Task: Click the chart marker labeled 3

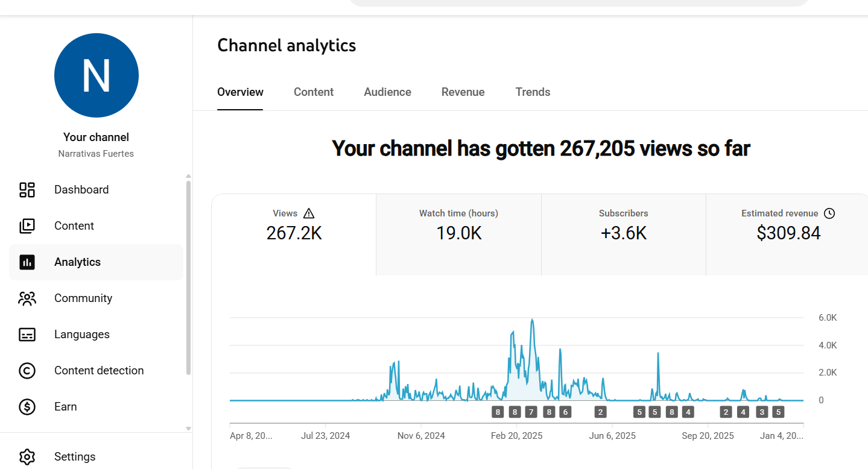Action: 762,412
